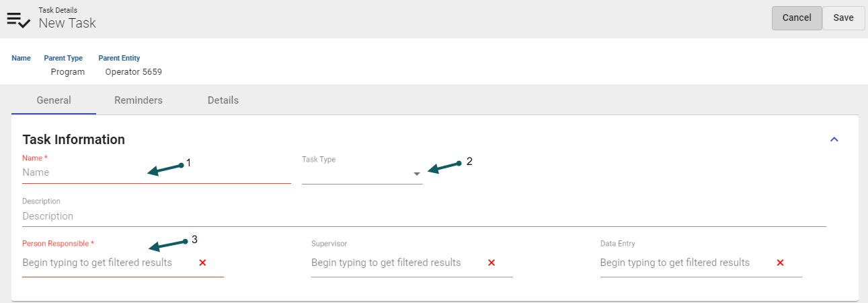Click the Operator 5659 parent entity value
Viewport: 868px width, 303px height.
pyautogui.click(x=133, y=72)
